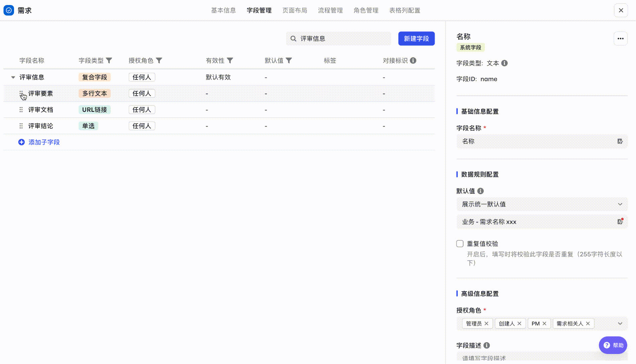
Task: Click the 标签 column header
Action: click(x=330, y=60)
